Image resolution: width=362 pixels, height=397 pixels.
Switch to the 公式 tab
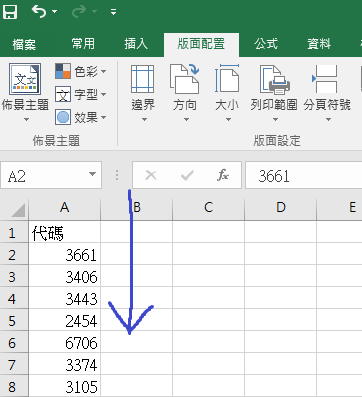(266, 43)
